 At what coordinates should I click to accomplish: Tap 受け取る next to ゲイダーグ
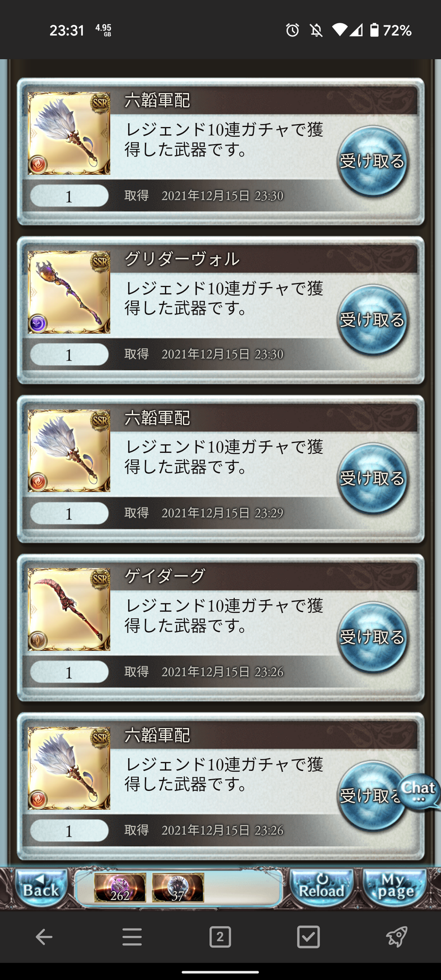click(x=373, y=637)
